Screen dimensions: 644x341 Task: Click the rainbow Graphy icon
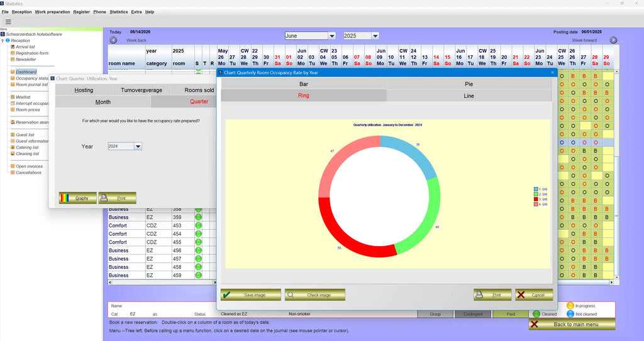(x=65, y=198)
